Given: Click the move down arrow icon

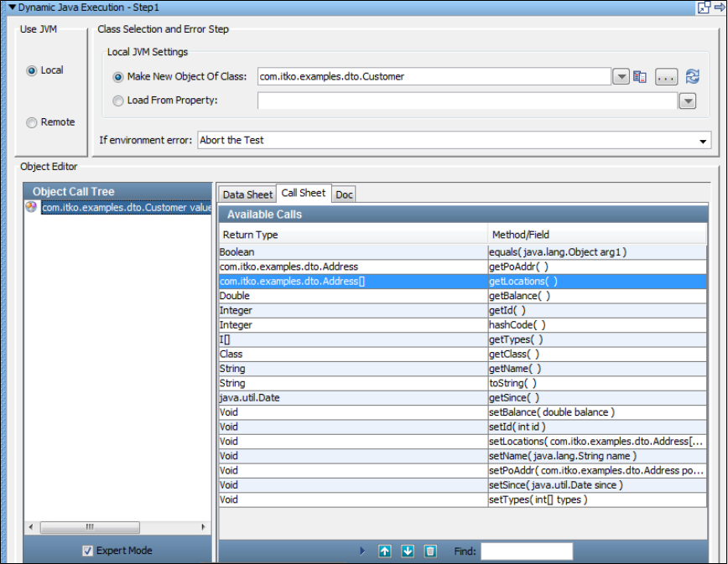Looking at the screenshot, I should click(408, 551).
